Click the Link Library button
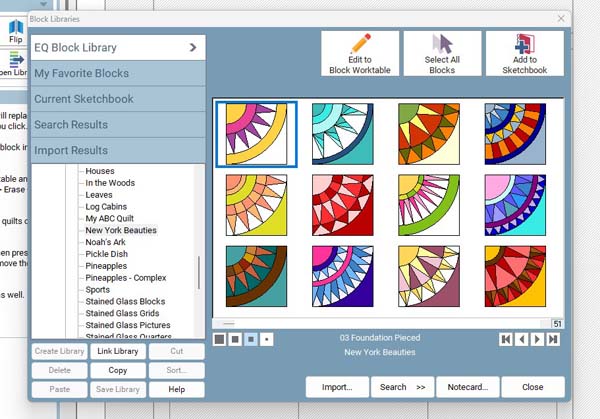Image resolution: width=600 pixels, height=419 pixels. tap(117, 351)
